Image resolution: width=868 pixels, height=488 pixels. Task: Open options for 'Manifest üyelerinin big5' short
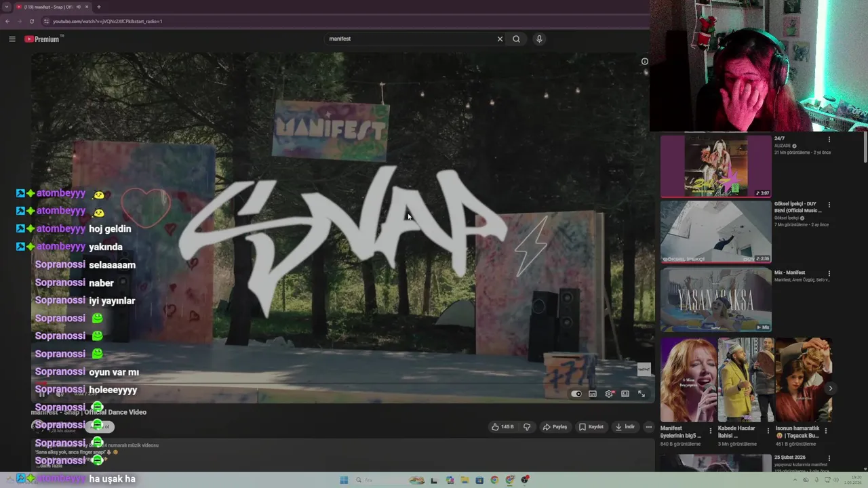coord(711,430)
